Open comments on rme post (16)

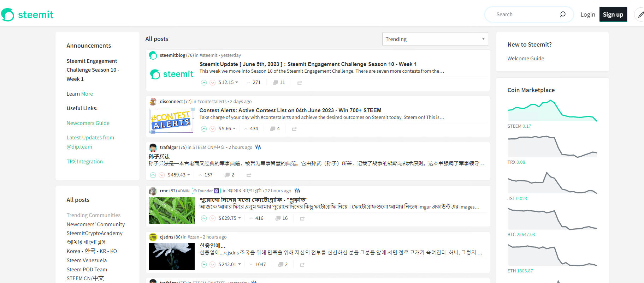coord(282,218)
